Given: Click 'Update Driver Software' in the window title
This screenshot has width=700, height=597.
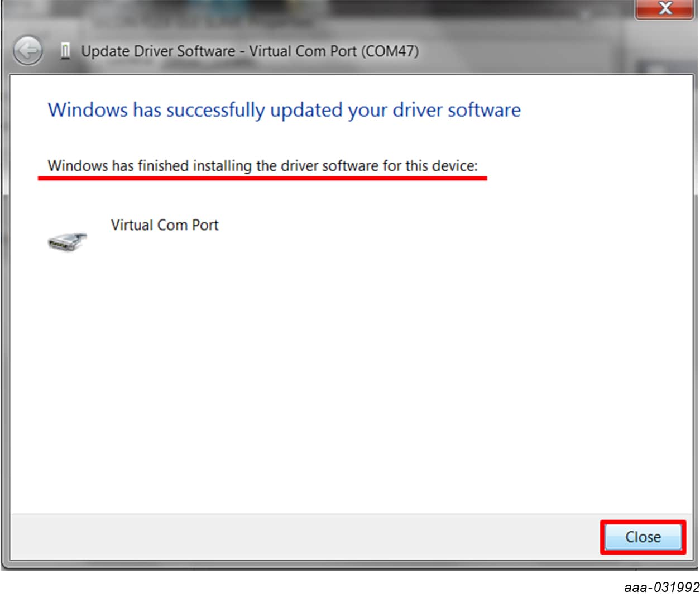Looking at the screenshot, I should tap(158, 51).
